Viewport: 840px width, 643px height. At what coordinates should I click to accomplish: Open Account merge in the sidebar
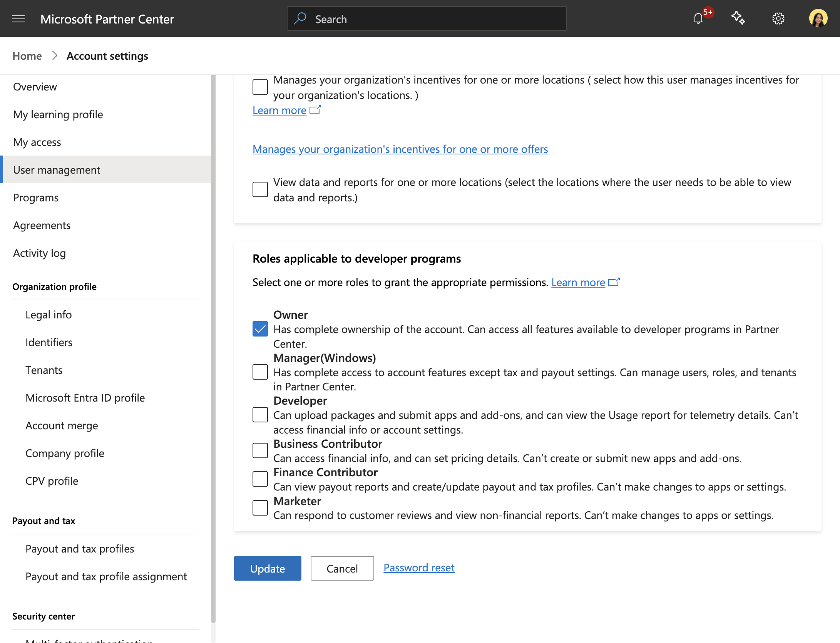coord(62,425)
